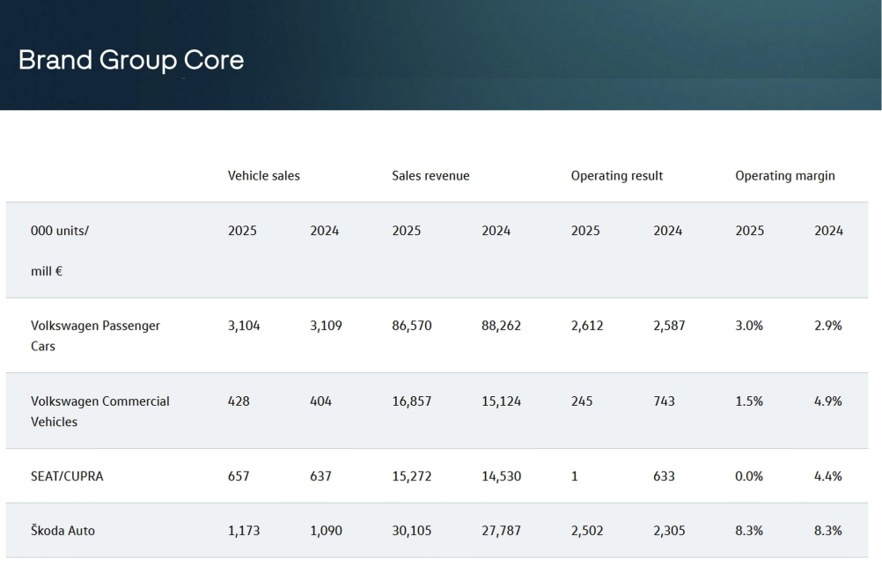Click the Operating margin column header

(784, 176)
